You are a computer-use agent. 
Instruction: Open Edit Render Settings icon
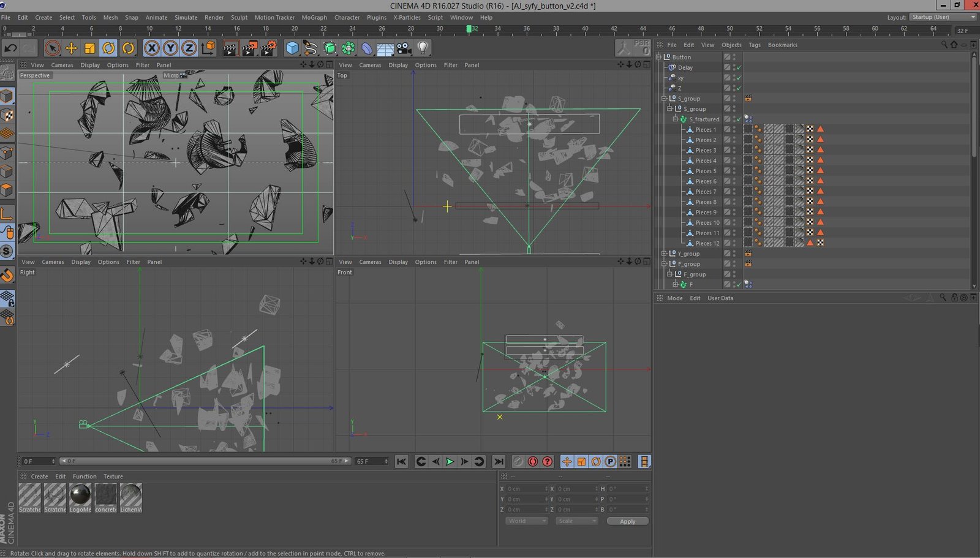[x=268, y=48]
